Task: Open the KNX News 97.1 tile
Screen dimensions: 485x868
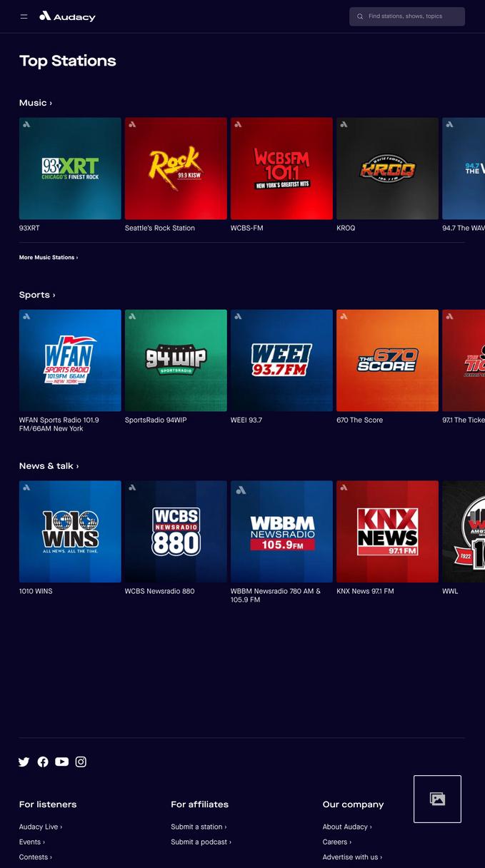Action: pos(387,532)
